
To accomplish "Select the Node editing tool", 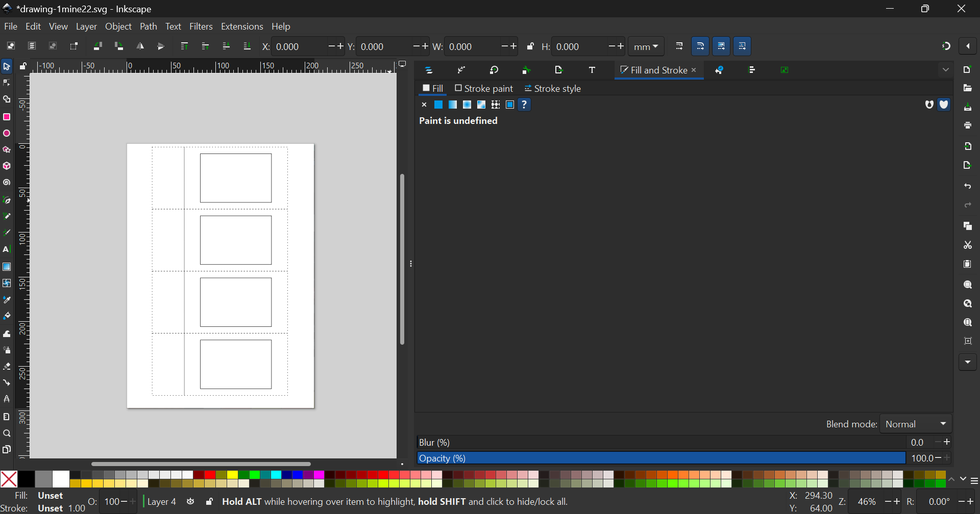I will 7,83.
